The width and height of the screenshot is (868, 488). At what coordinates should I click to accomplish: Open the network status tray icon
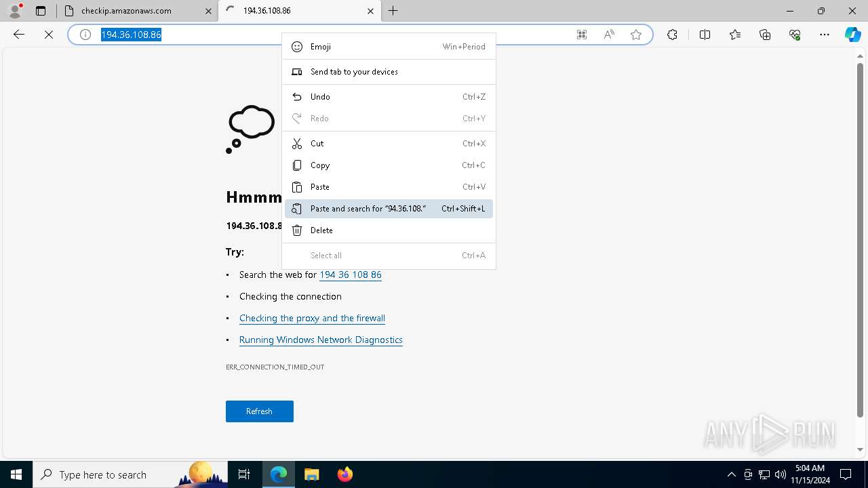[x=764, y=474]
